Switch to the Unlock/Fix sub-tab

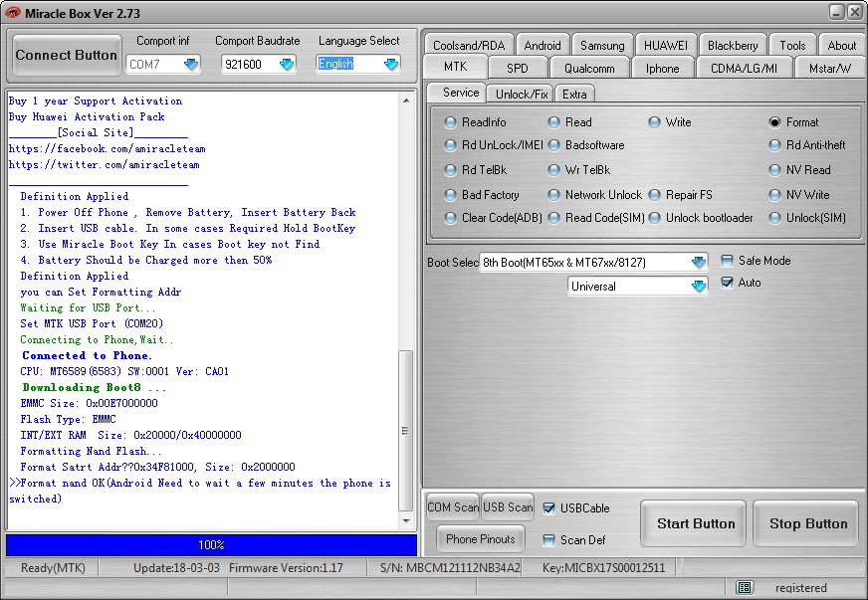[x=522, y=95]
